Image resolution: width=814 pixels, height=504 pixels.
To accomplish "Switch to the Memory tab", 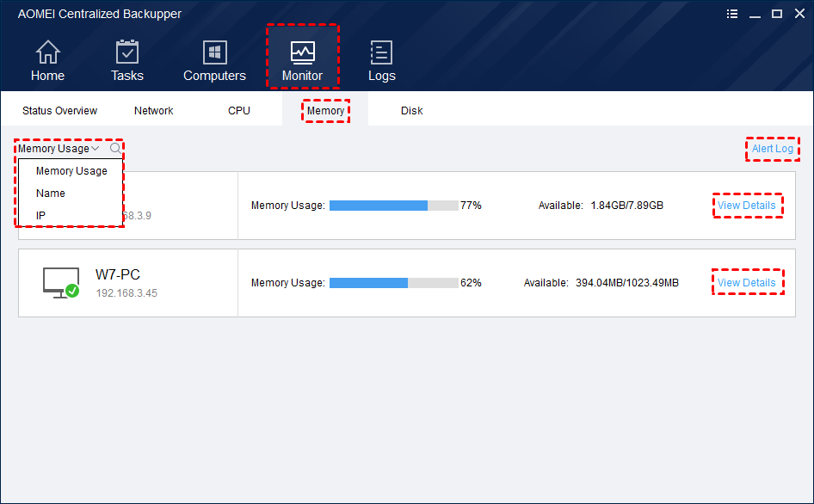I will [x=325, y=111].
